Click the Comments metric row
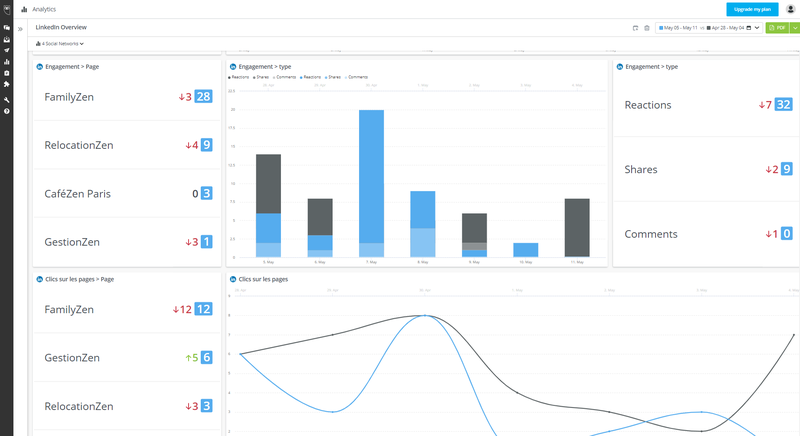 pyautogui.click(x=706, y=234)
